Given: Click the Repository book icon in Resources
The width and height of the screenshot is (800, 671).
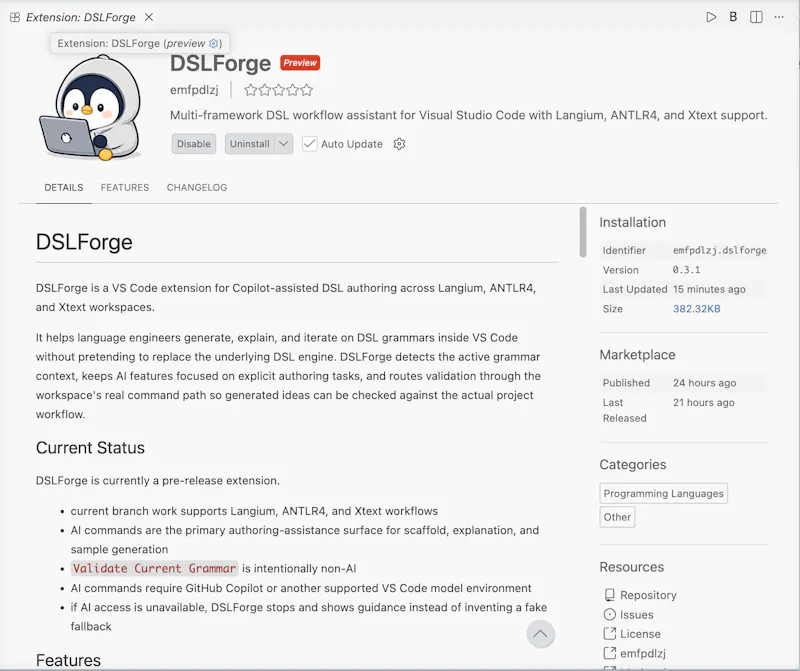Looking at the screenshot, I should (609, 595).
